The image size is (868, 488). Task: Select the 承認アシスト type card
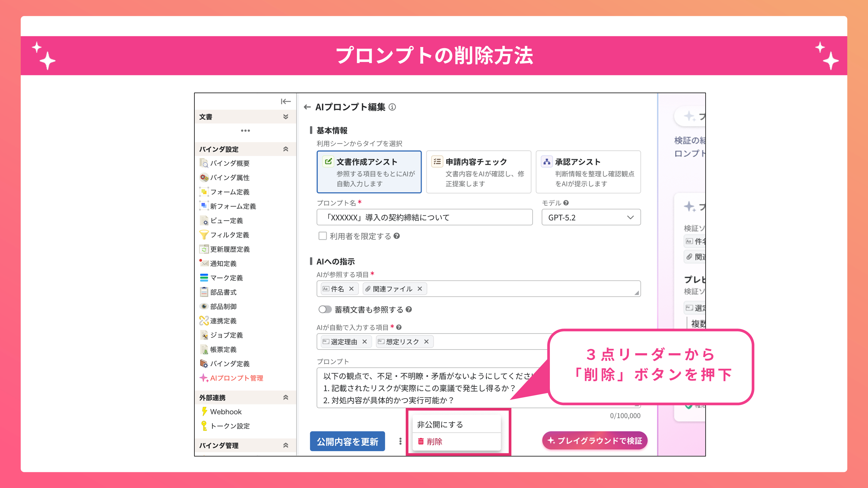[588, 172]
